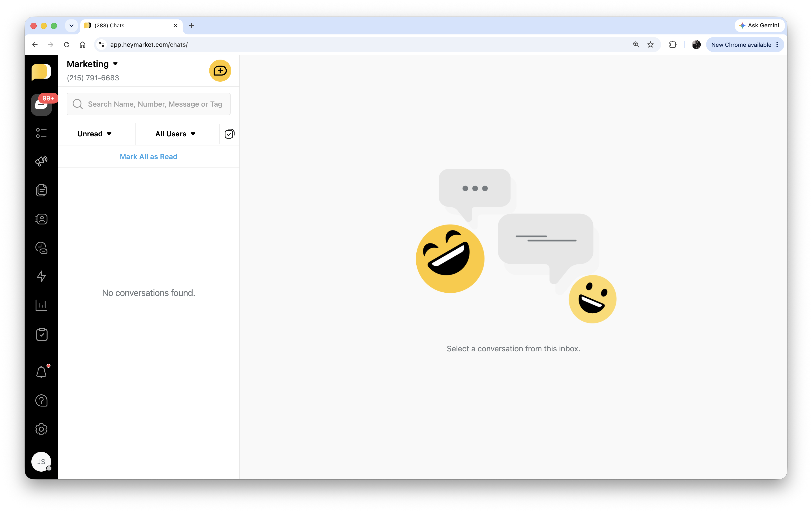This screenshot has height=512, width=812.
Task: Open the automations lightning bolt icon
Action: coord(41,277)
